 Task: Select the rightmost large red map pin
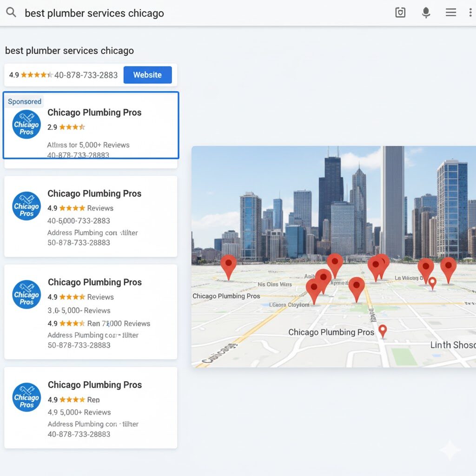pyautogui.click(x=448, y=268)
